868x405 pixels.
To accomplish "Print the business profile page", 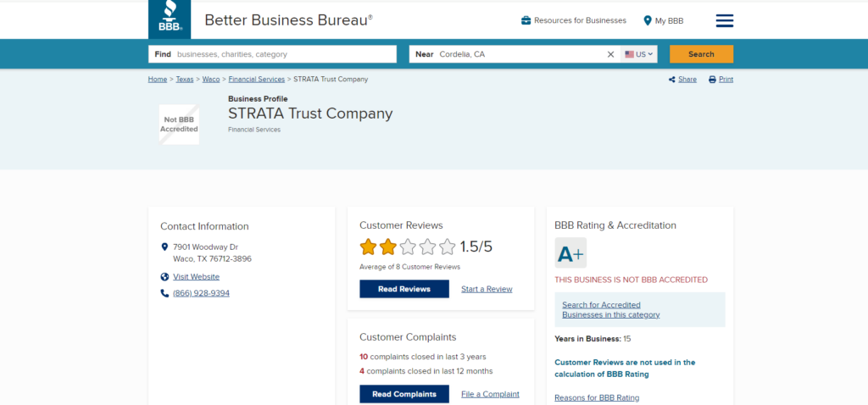I will point(721,80).
